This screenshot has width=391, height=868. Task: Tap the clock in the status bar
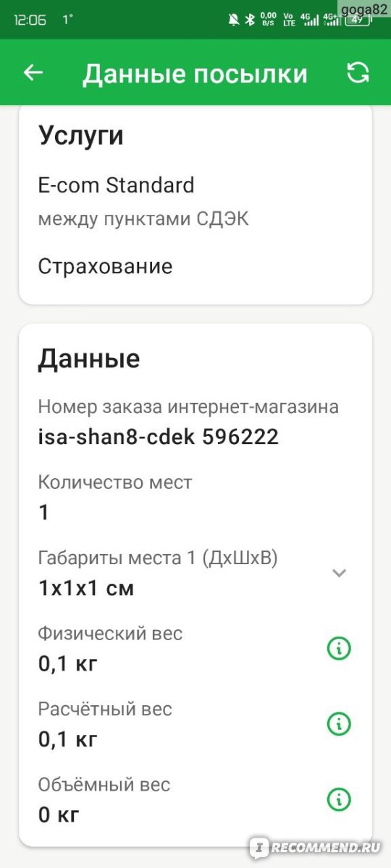pos(30,20)
